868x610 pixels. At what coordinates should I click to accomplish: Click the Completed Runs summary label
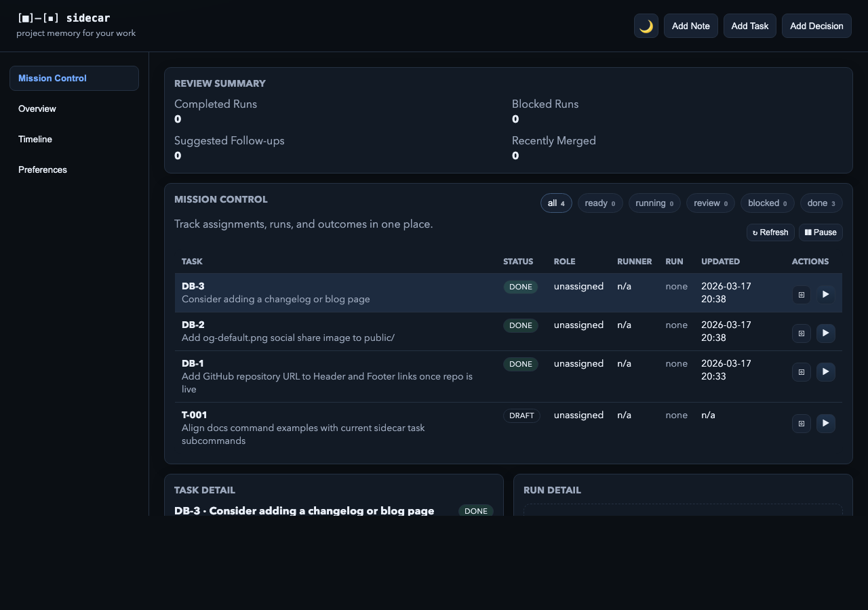tap(216, 104)
